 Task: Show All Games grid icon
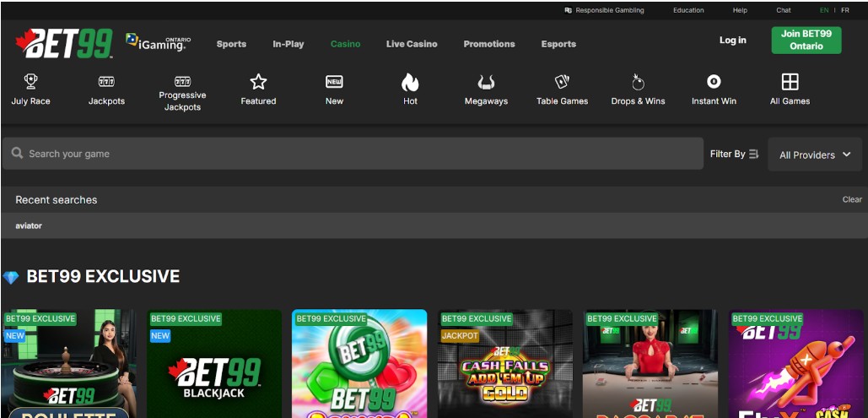click(x=790, y=82)
